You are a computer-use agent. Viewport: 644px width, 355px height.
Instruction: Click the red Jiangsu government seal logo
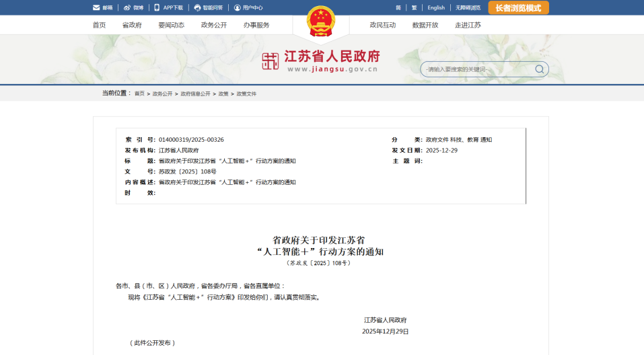pyautogui.click(x=270, y=61)
